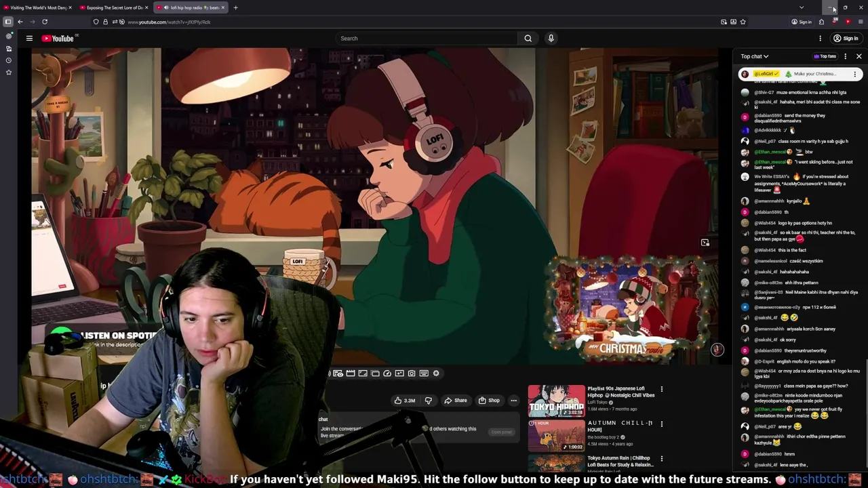Close the live chat panel
868x488 pixels.
click(x=859, y=56)
